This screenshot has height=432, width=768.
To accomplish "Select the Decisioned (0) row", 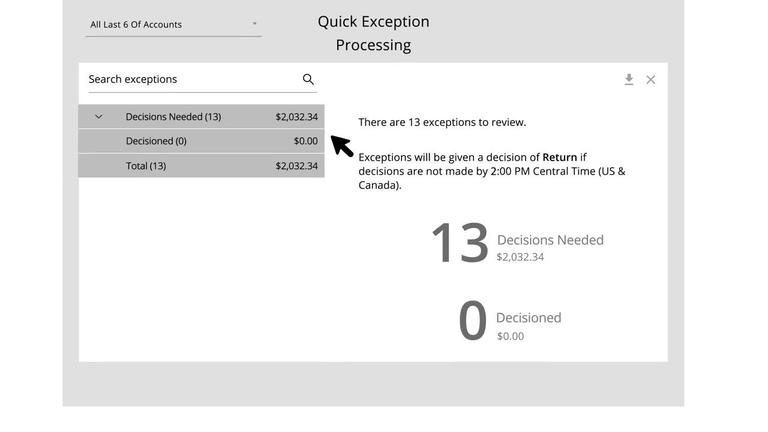I will [x=201, y=141].
